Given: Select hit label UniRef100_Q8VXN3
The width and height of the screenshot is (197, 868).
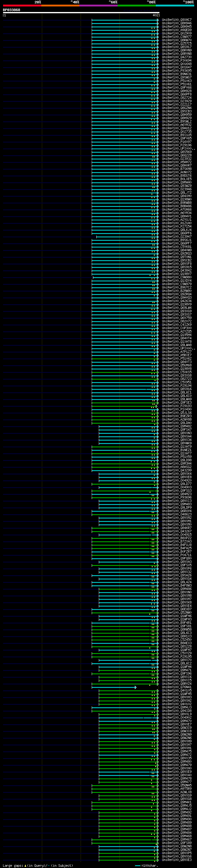Looking at the screenshot, I should coord(177,433).
